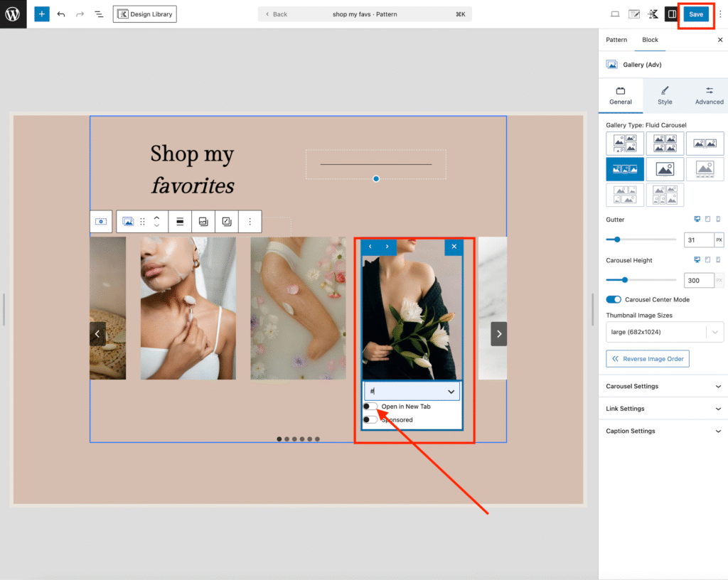The width and height of the screenshot is (728, 580).
Task: Open Thumbnail Image Sizes dropdown
Action: pos(665,332)
